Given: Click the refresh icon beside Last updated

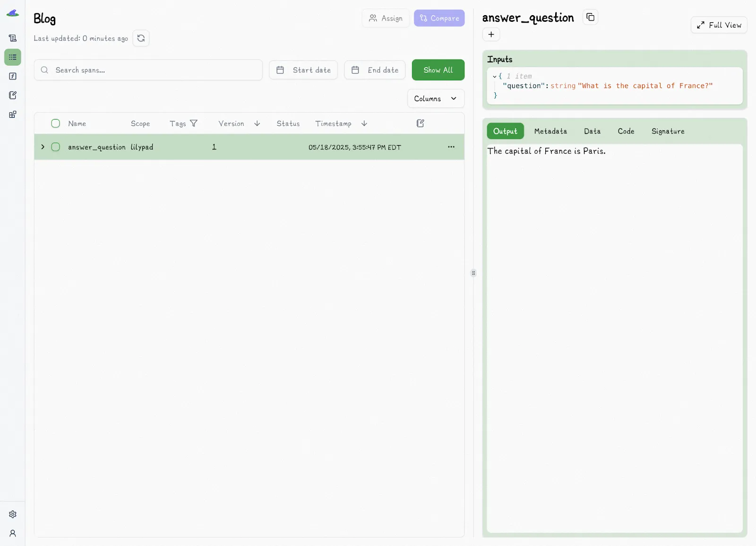Looking at the screenshot, I should tap(141, 38).
